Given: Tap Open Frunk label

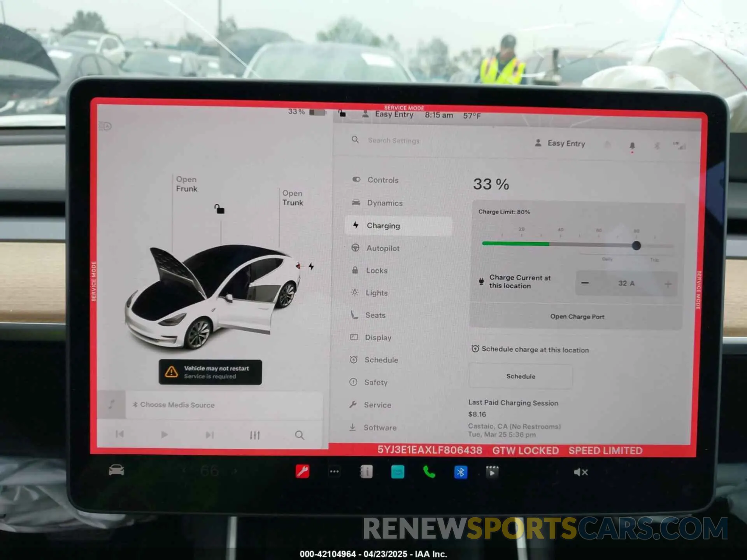Looking at the screenshot, I should pyautogui.click(x=186, y=184).
